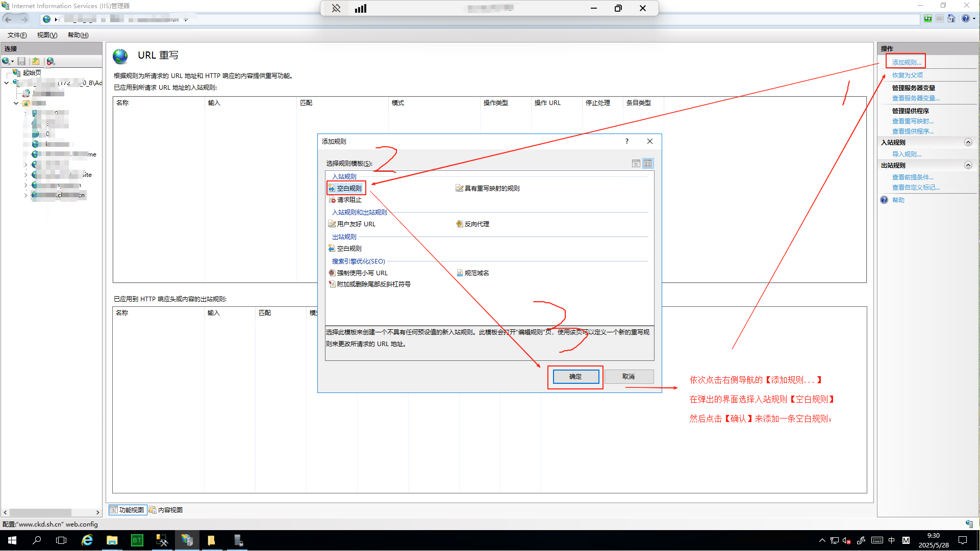The height and width of the screenshot is (551, 980).
Task: Select 具有重写映射的规则 template
Action: pos(491,189)
